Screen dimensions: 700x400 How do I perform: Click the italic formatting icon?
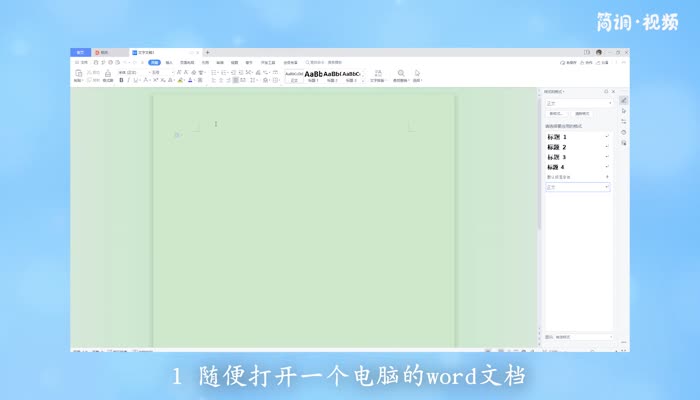[129, 80]
